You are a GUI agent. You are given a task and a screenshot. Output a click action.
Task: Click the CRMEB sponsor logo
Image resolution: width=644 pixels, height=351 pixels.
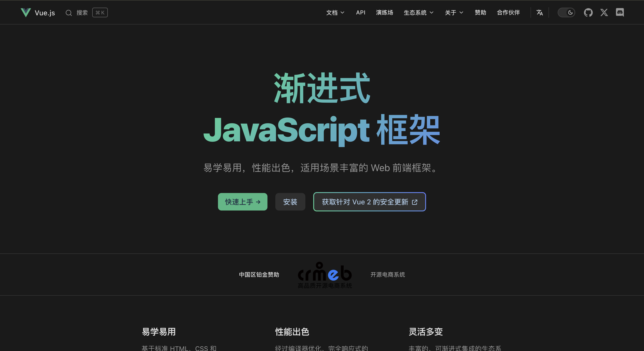324,275
